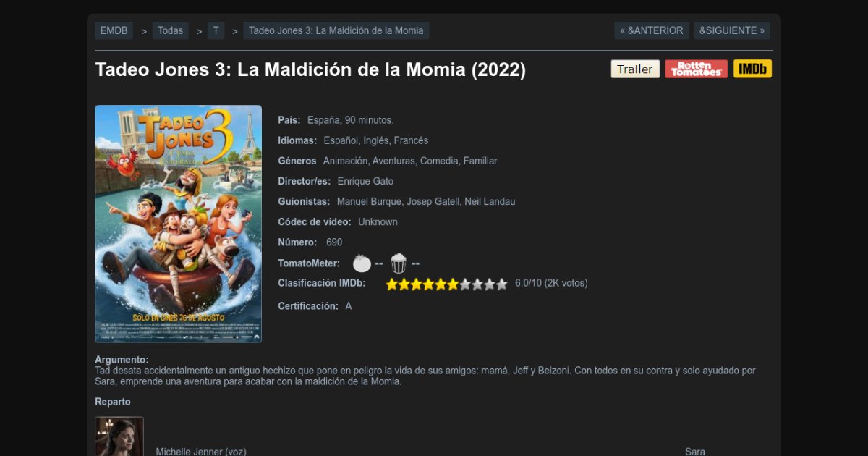The image size is (868, 456).
Task: Click the Michelle Jenner (voz) cast name
Action: tap(201, 452)
